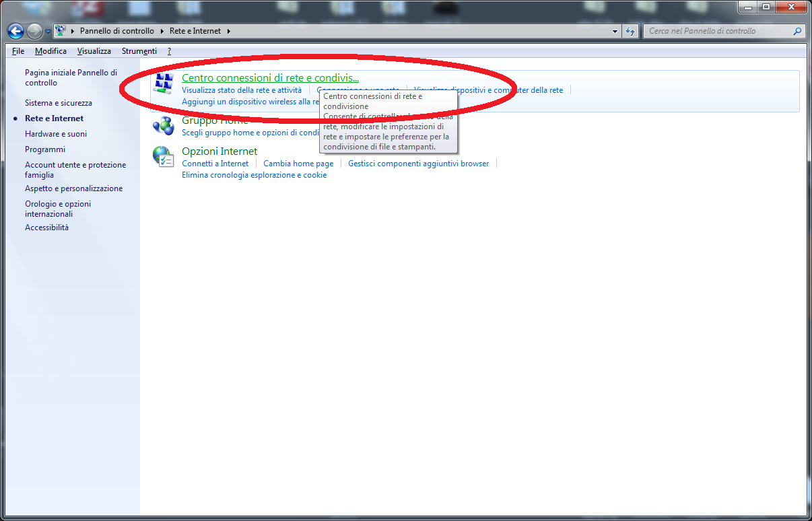
Task: Open recent pages dropdown arrow
Action: coord(48,32)
